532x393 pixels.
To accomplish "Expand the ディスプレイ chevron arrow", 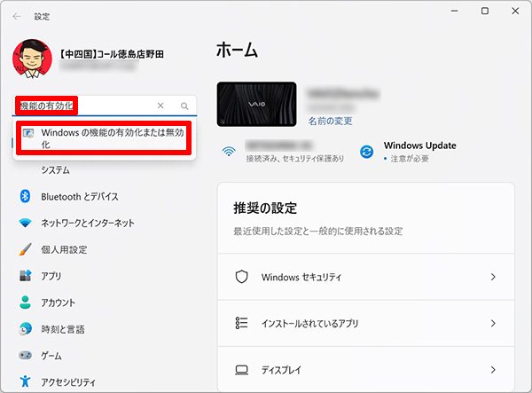I will [493, 370].
